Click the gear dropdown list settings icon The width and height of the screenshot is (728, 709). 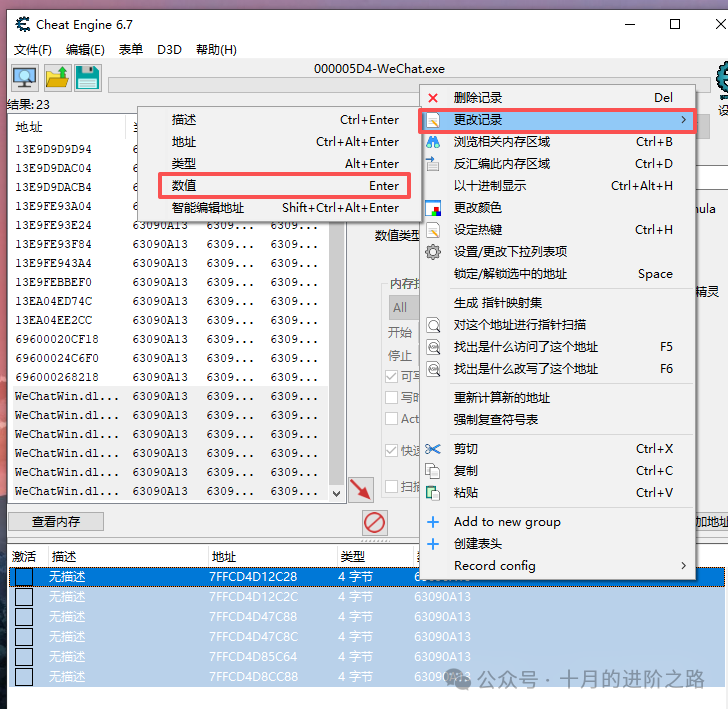coord(433,252)
